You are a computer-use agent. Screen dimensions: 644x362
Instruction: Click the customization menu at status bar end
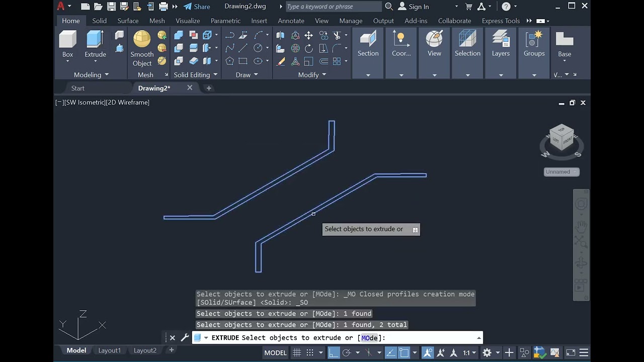click(584, 352)
